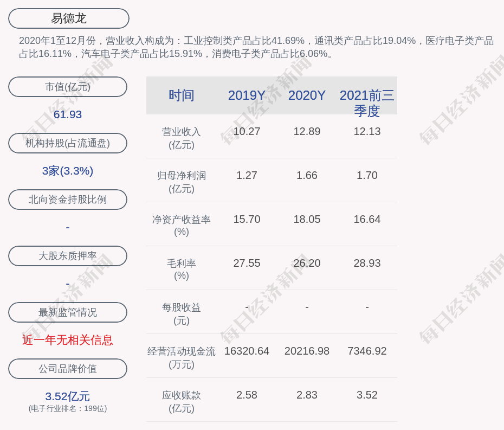
Task: Click the 经营活动现金流 2019Y value 16320.64
Action: (x=247, y=351)
